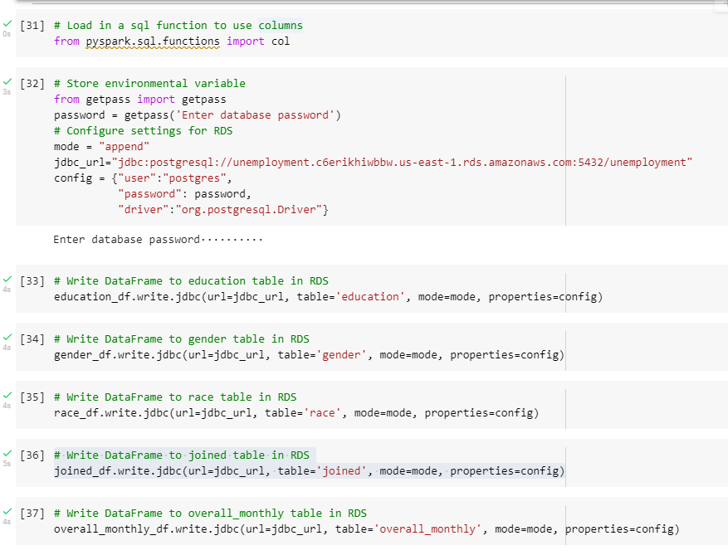Click the '3s' runtime under cell 32

7,92
